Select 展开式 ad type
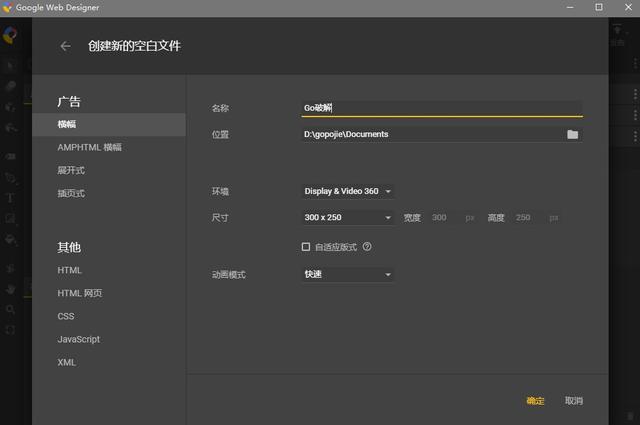The height and width of the screenshot is (425, 640). click(x=71, y=170)
